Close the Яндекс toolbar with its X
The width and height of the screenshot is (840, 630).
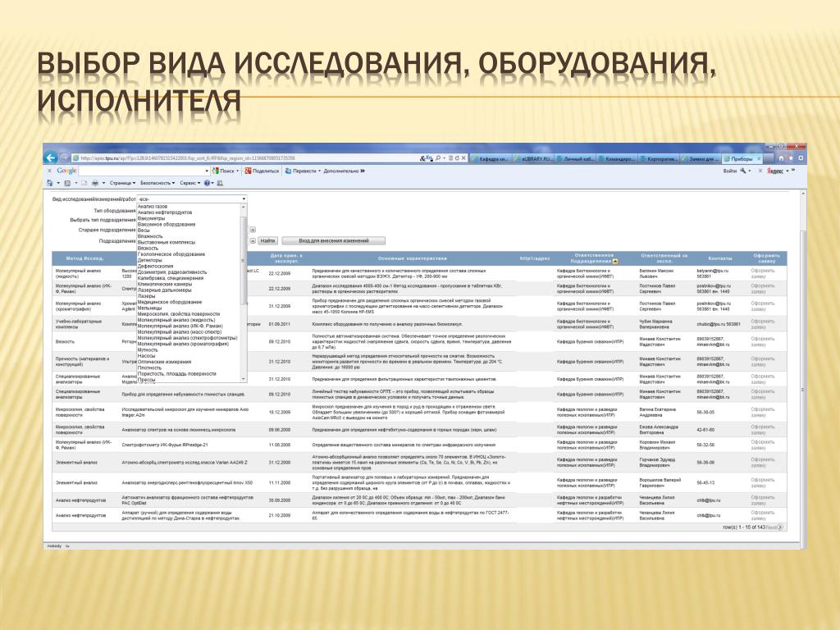[760, 171]
